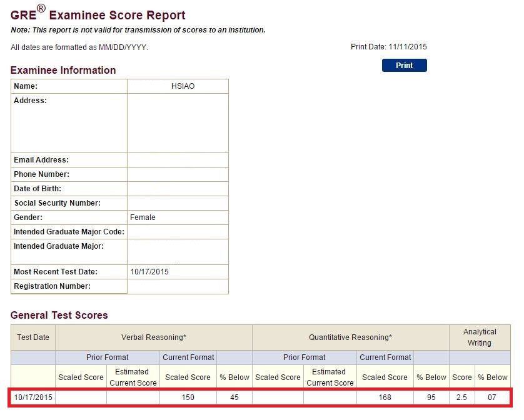The width and height of the screenshot is (524, 420).
Task: Select verbal percent below value 45
Action: click(x=234, y=397)
